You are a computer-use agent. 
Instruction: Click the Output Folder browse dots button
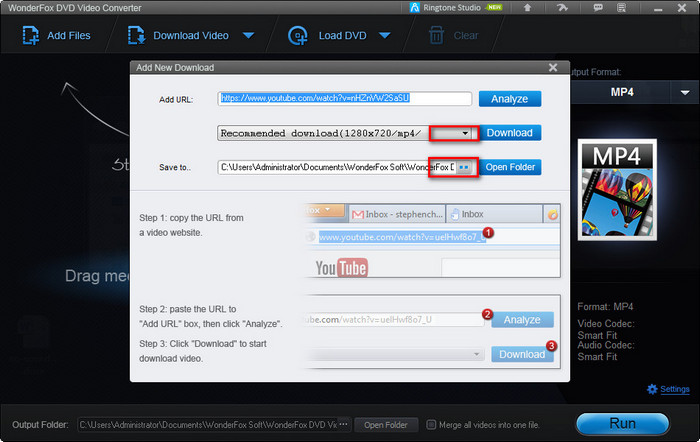coord(343,425)
